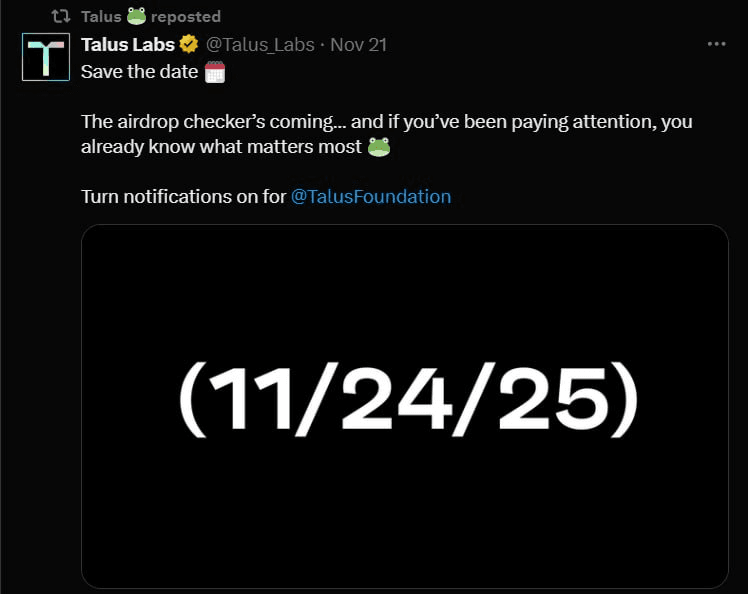Click the calendar emoji after Save the date
The image size is (748, 594).
pos(215,71)
